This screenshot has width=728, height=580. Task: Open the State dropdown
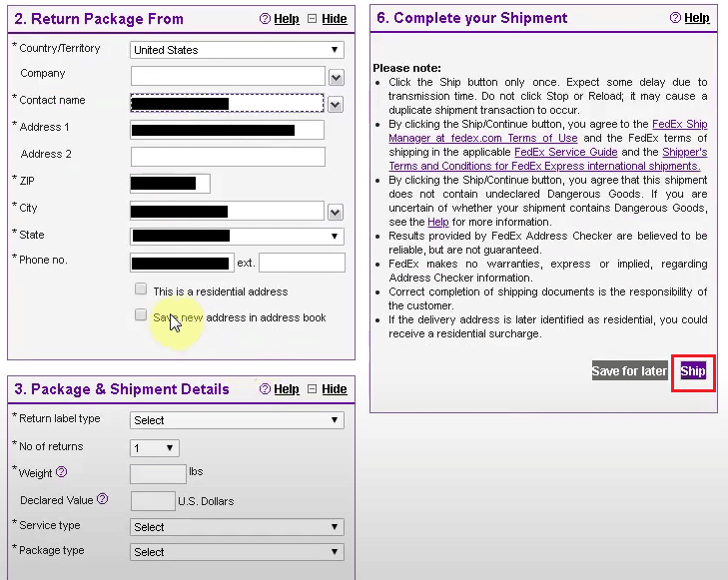237,237
